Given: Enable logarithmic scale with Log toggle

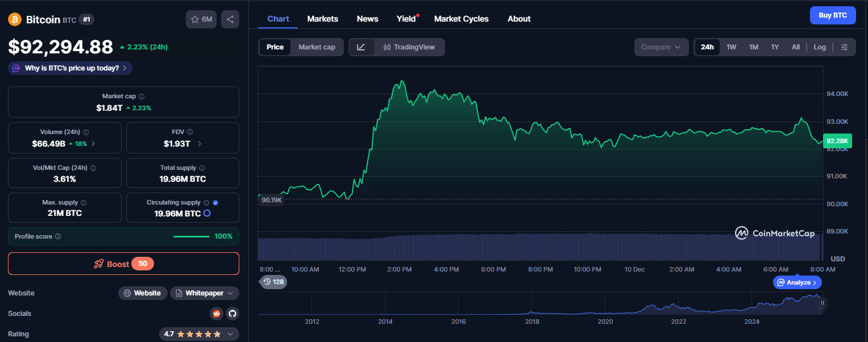Looking at the screenshot, I should coord(819,47).
